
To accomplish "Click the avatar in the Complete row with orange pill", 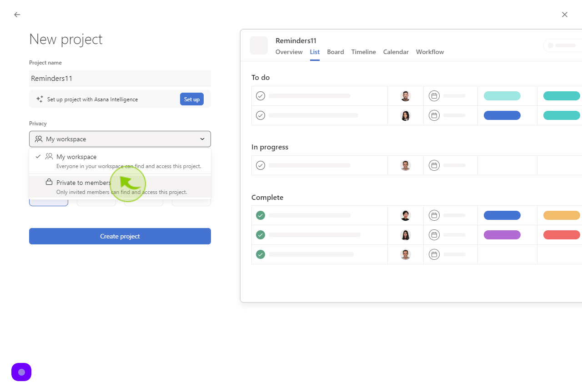I will click(x=406, y=215).
